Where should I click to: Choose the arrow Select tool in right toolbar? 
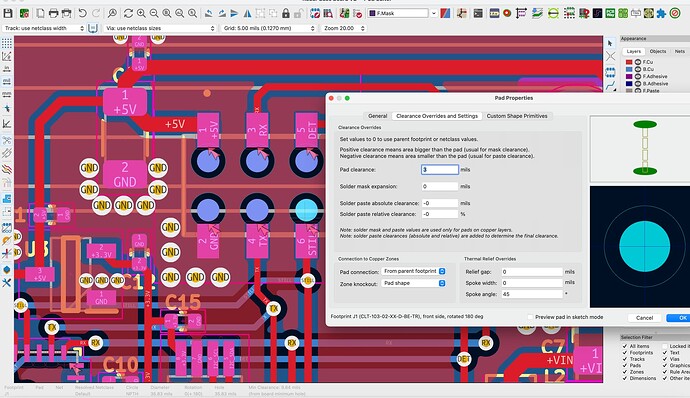(610, 44)
